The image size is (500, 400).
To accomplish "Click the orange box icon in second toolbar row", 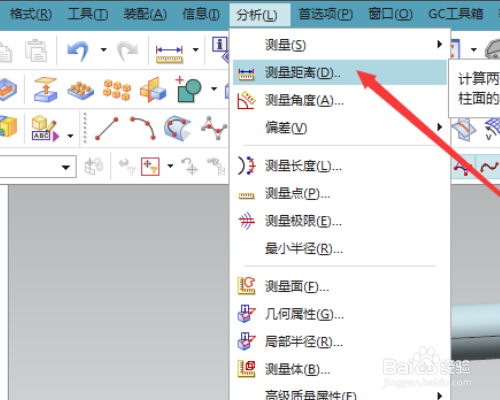I will click(8, 89).
